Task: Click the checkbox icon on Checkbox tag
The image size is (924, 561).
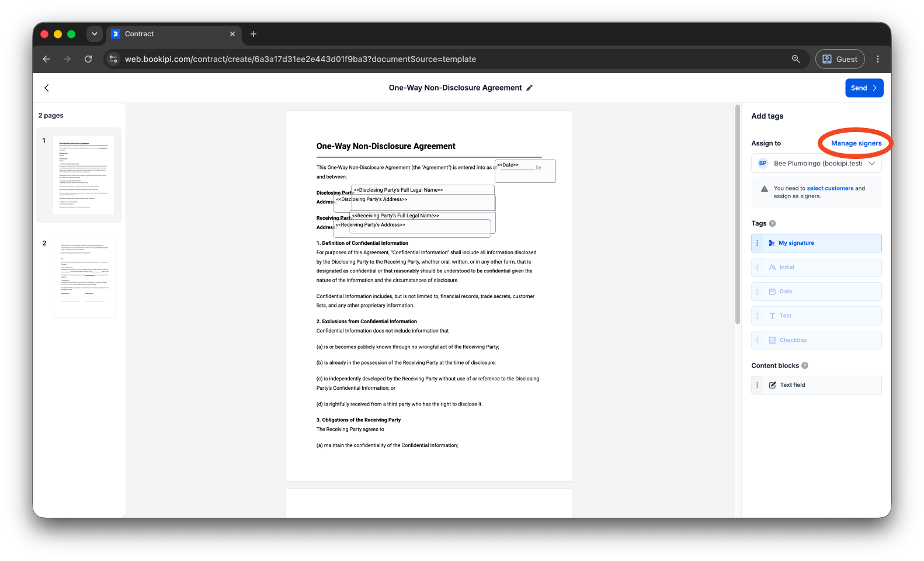Action: (x=772, y=340)
